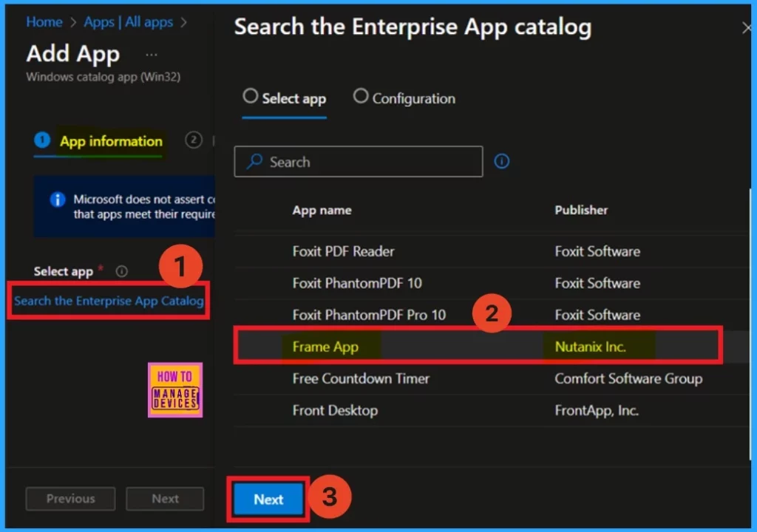Screen dimensions: 757x532
Task: Click the Publisher column header
Action: coord(581,210)
